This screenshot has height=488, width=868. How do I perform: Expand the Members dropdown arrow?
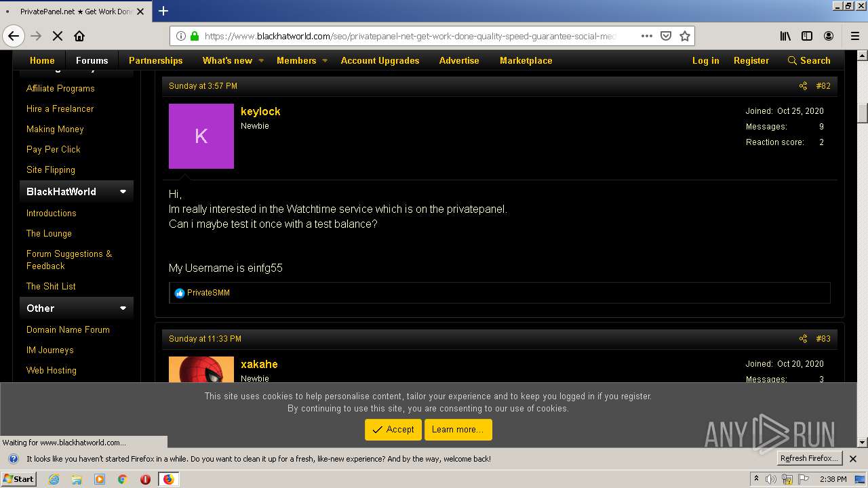(325, 60)
